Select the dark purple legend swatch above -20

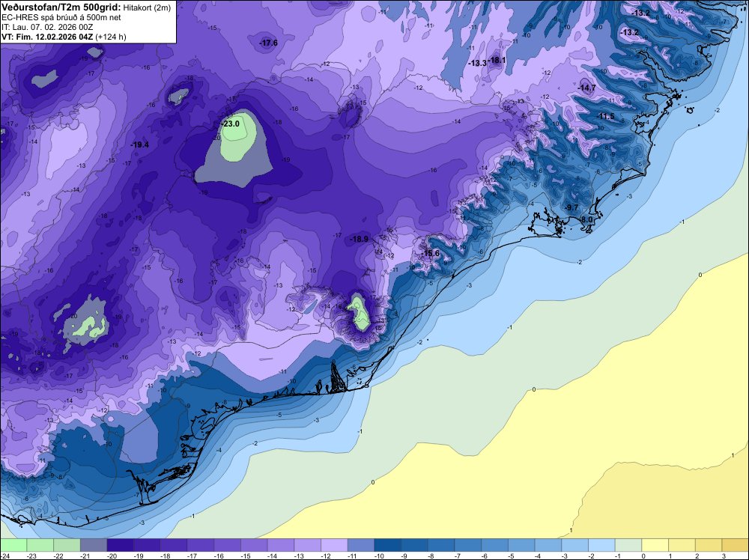(x=121, y=545)
